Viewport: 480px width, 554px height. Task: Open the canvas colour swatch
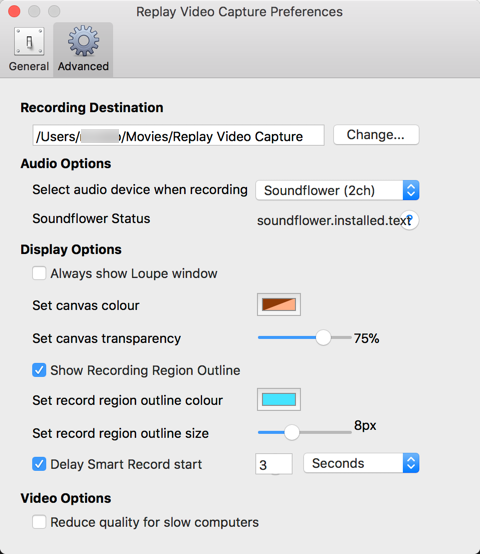click(279, 304)
